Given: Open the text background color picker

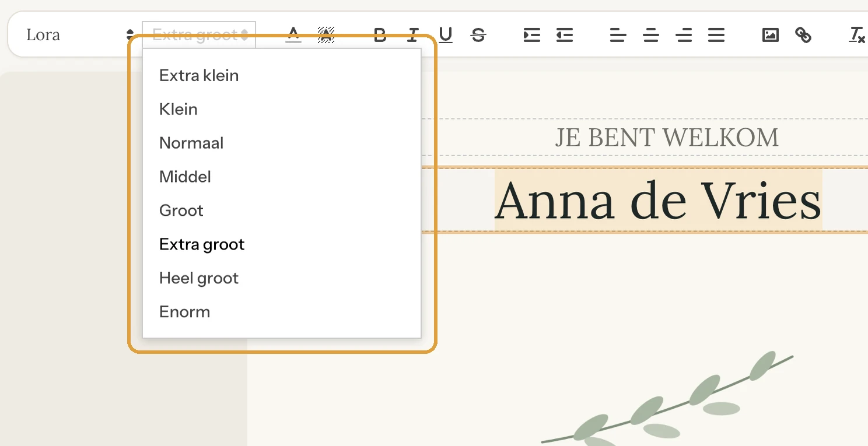Looking at the screenshot, I should click(325, 35).
